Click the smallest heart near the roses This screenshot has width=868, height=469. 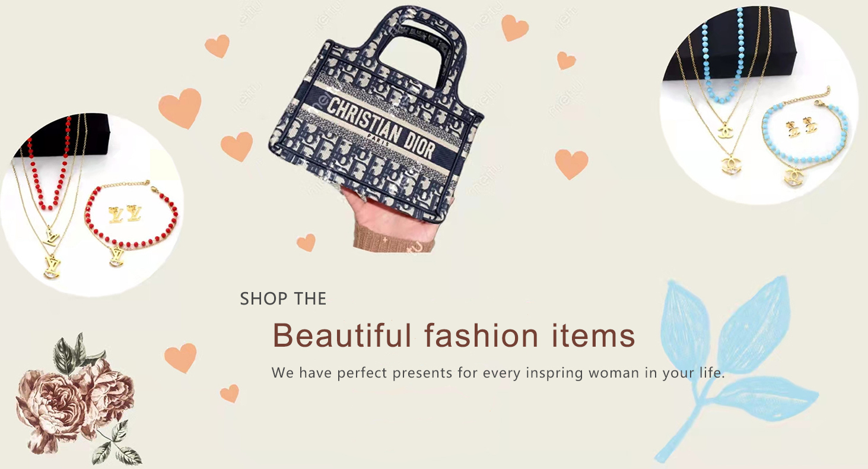pyautogui.click(x=230, y=393)
